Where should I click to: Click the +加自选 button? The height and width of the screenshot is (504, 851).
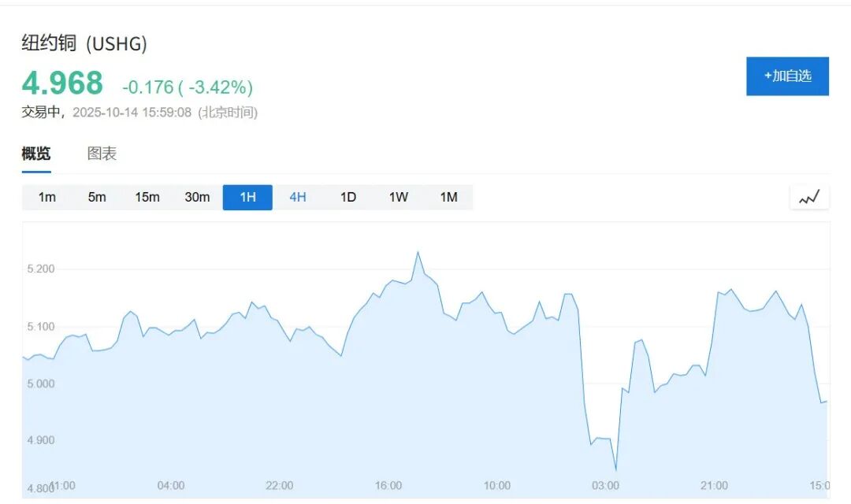point(787,76)
